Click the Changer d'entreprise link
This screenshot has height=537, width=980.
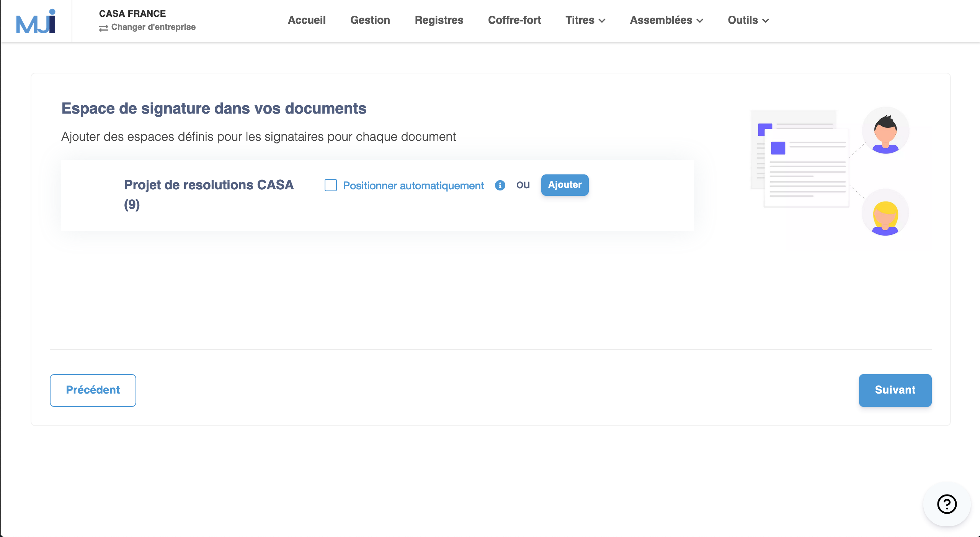pos(153,27)
